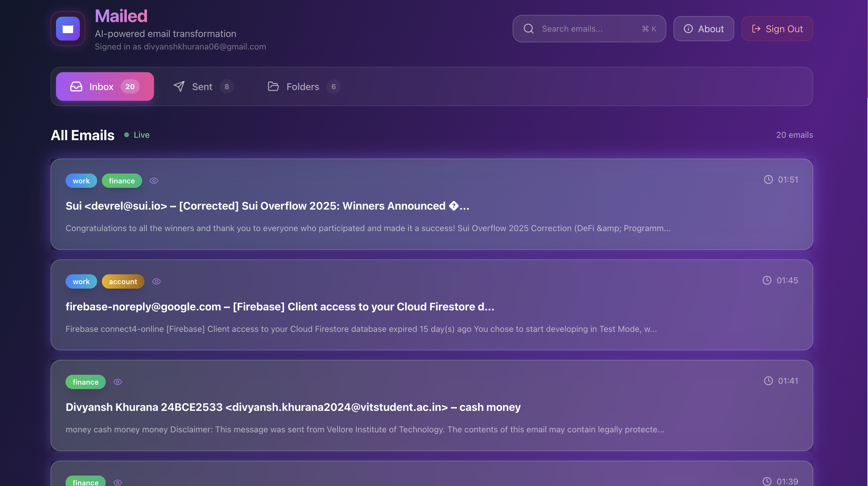Select the finance tag on Sui email

point(122,181)
